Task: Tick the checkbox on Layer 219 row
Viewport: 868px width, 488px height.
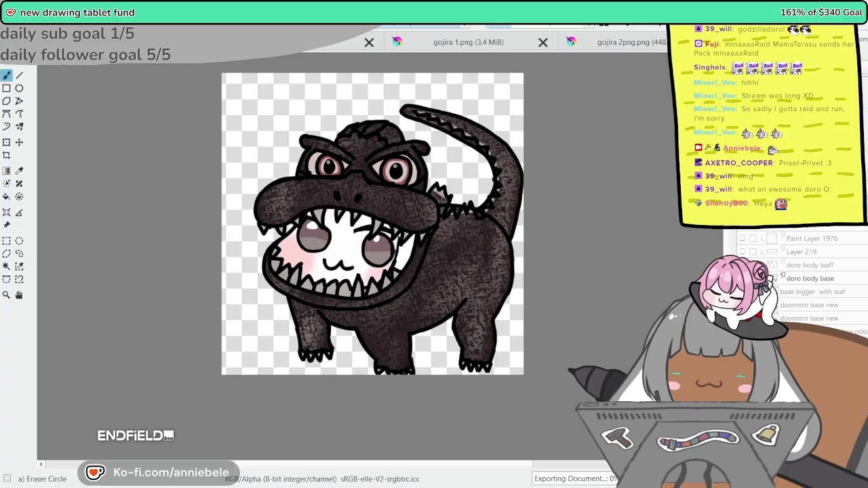Action: 753,251
